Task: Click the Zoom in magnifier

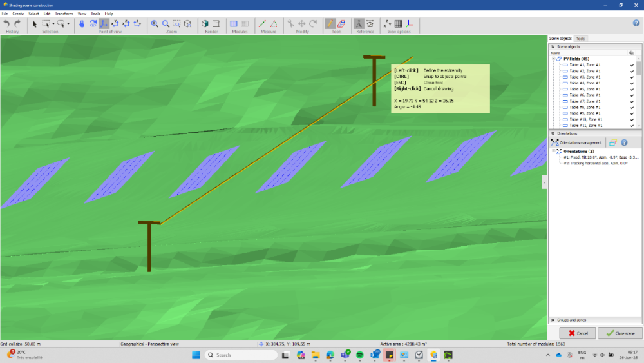Action: pyautogui.click(x=155, y=24)
